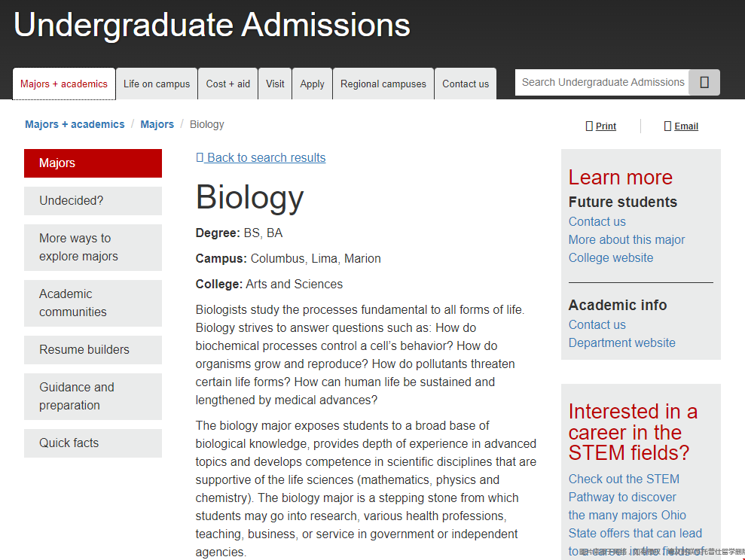Click the 'Campus: Columbus, Lima, Marion' line
The height and width of the screenshot is (560, 745).
pyautogui.click(x=289, y=259)
